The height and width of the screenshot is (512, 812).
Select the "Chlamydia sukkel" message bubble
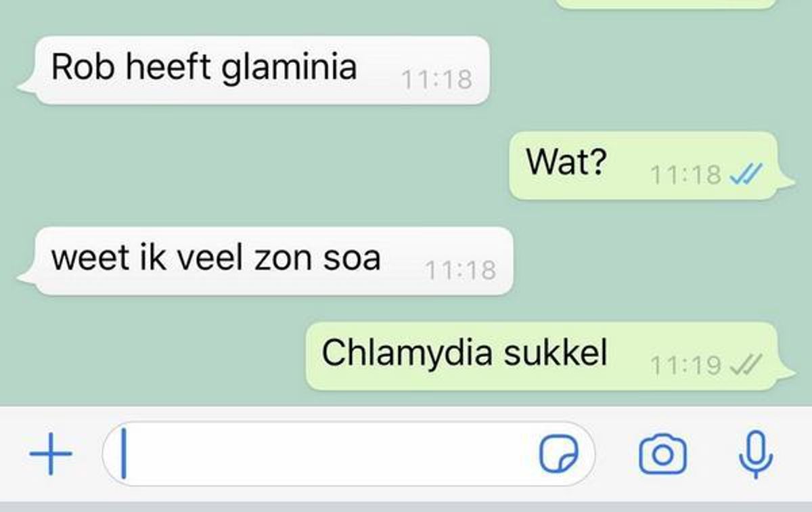coord(550,356)
